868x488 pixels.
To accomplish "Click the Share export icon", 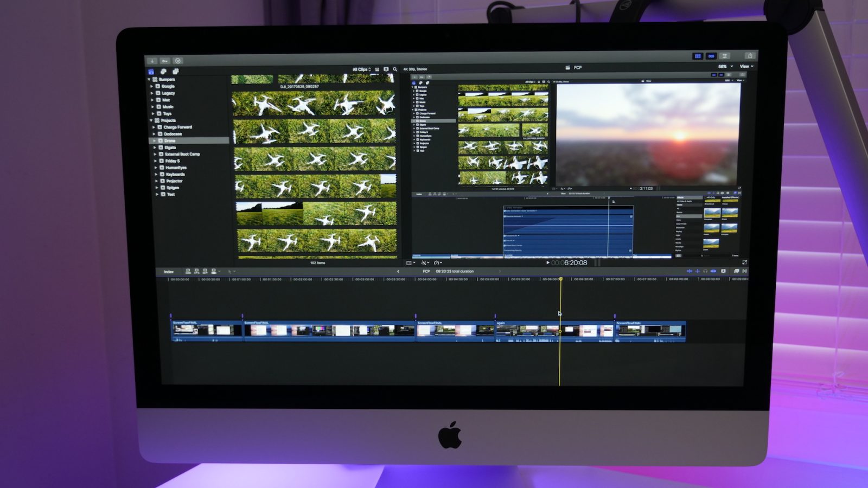I will tap(750, 56).
